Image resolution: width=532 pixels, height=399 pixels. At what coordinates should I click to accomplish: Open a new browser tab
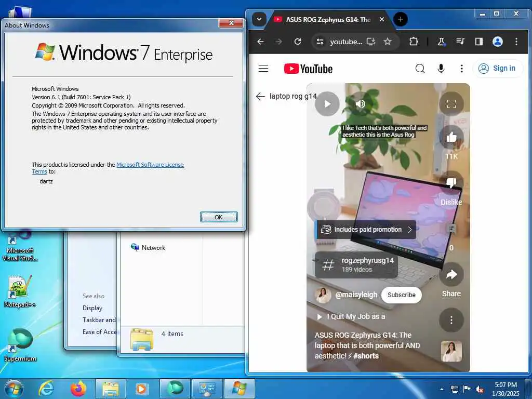(401, 19)
